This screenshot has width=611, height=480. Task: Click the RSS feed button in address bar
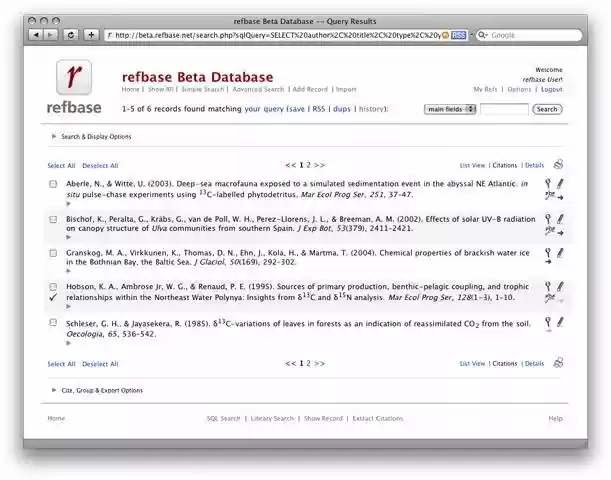pyautogui.click(x=458, y=34)
